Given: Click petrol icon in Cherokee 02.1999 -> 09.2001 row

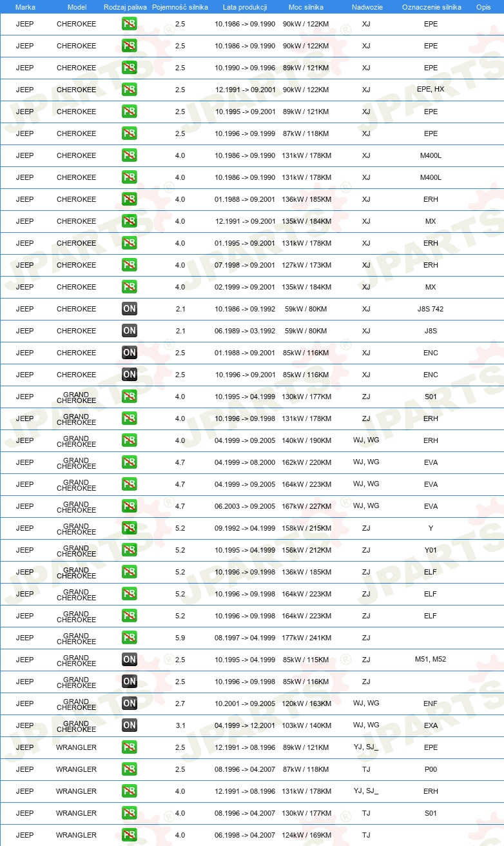Looking at the screenshot, I should tap(129, 287).
